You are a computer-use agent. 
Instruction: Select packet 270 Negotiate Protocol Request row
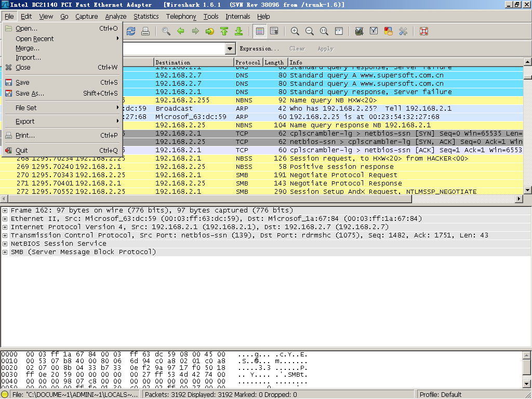pyautogui.click(x=262, y=175)
